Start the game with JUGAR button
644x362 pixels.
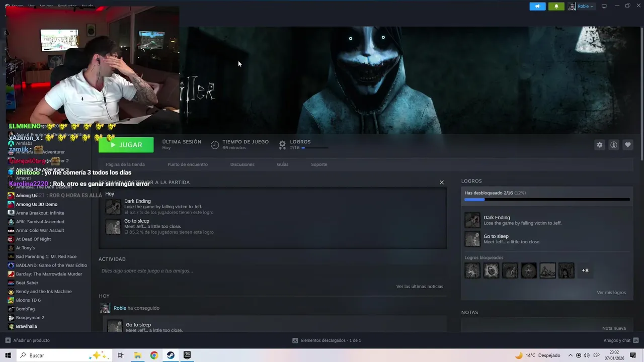tap(126, 145)
